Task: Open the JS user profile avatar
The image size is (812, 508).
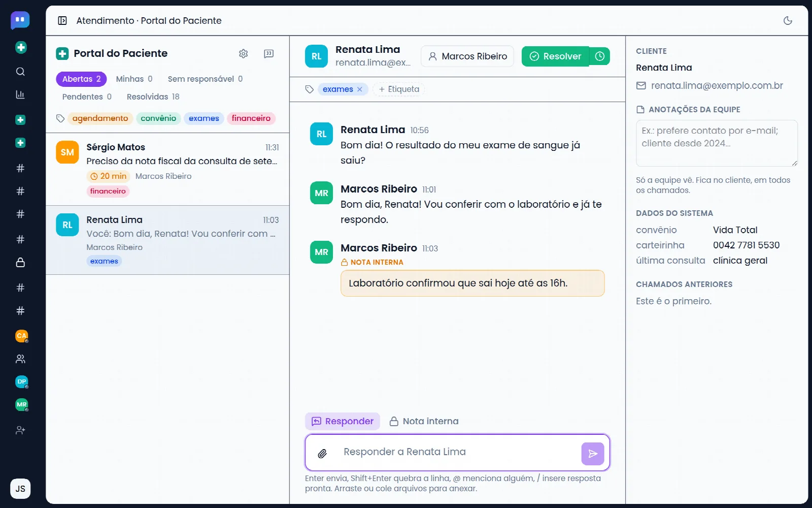Action: click(20, 489)
